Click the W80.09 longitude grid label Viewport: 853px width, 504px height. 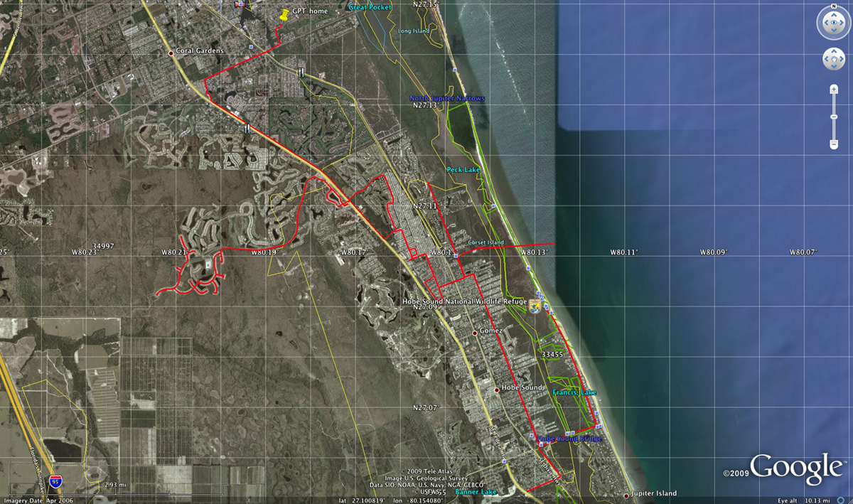[x=715, y=252]
